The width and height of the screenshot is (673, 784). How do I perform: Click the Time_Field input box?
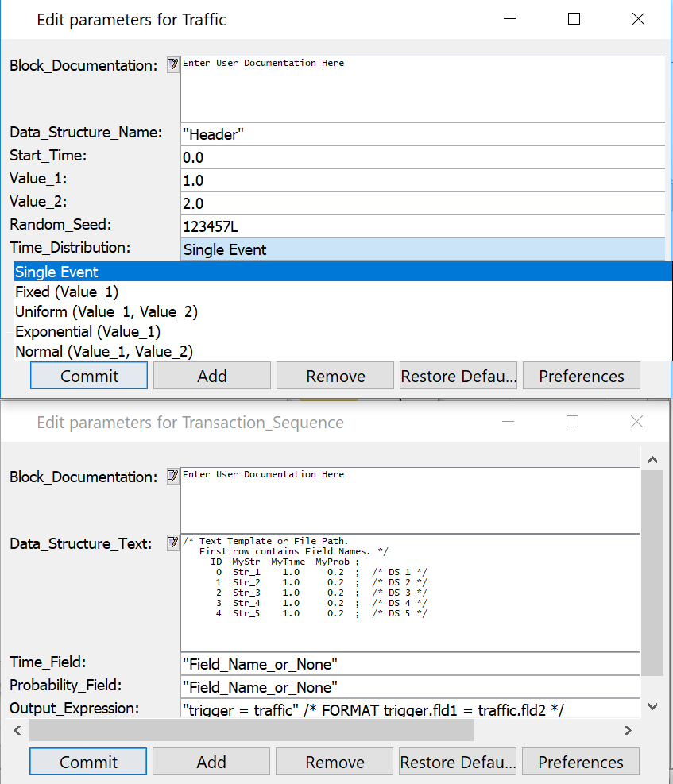click(x=410, y=663)
